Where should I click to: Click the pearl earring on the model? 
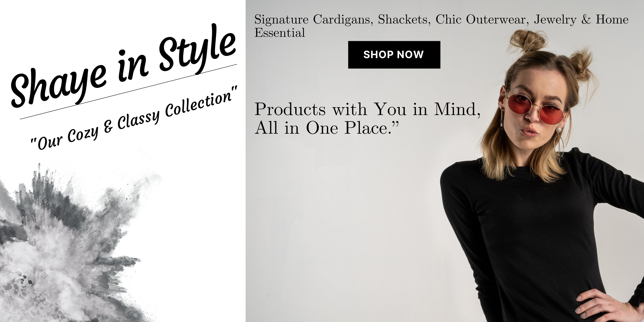[559, 129]
